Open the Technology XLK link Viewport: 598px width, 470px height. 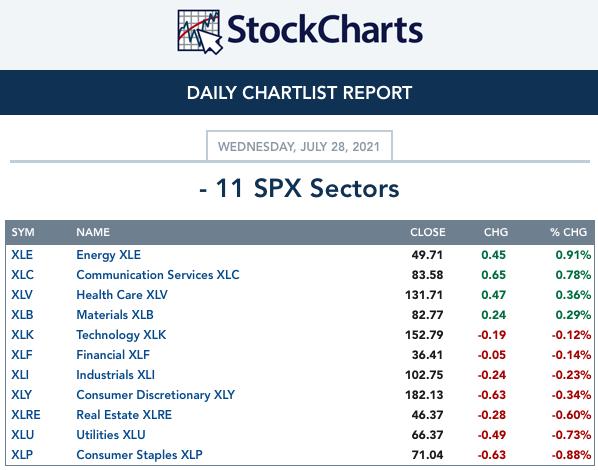pos(121,335)
